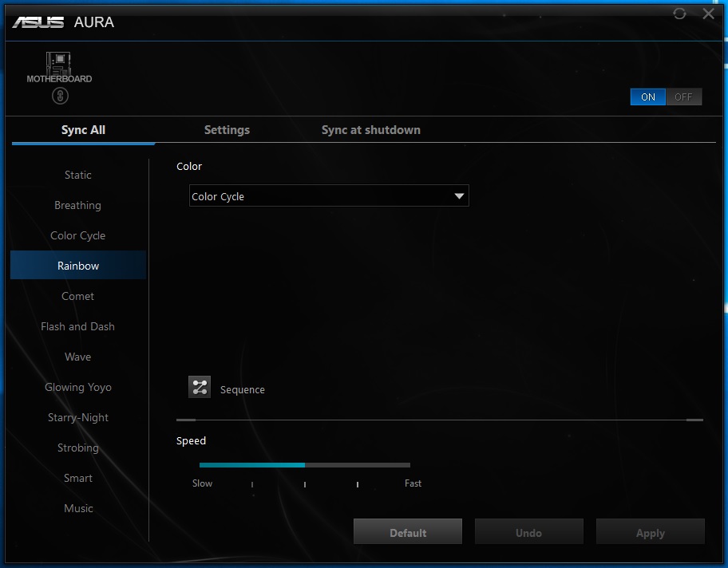728x568 pixels.
Task: Click the Apply button
Action: coord(650,532)
